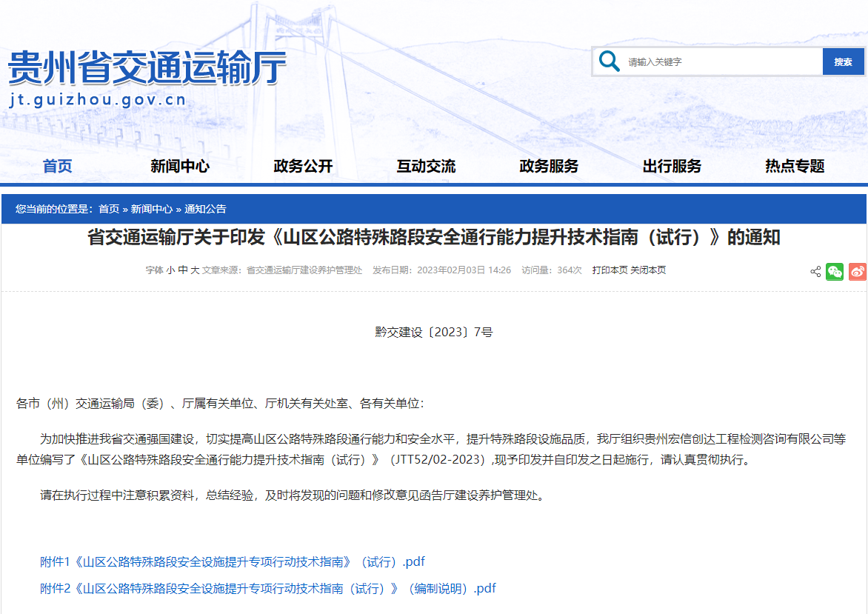Set font size to 大 (large)
Image resolution: width=868 pixels, height=614 pixels.
pos(195,270)
